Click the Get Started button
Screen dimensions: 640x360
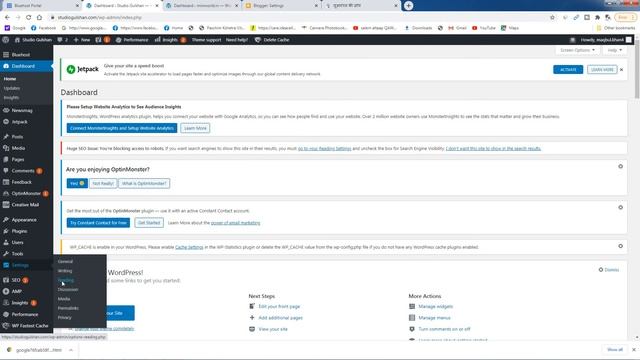click(x=149, y=223)
